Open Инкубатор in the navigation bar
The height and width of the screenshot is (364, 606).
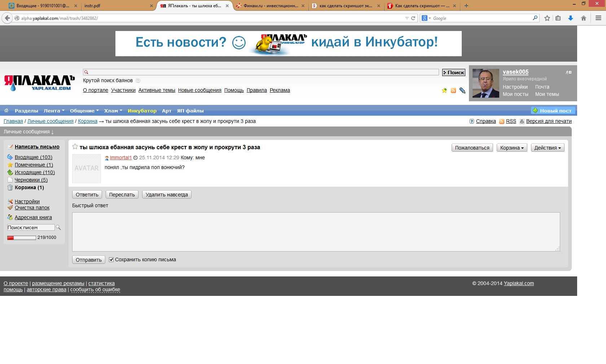click(142, 111)
